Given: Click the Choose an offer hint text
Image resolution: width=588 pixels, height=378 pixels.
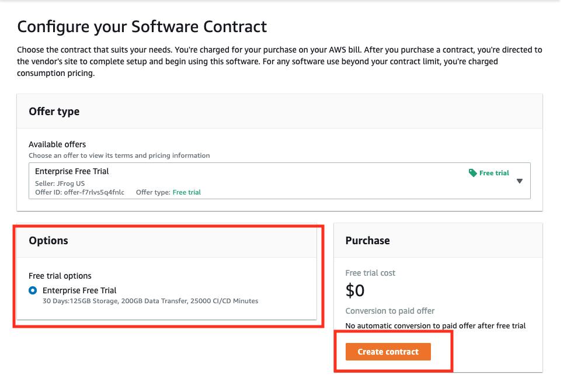Looking at the screenshot, I should tap(119, 155).
